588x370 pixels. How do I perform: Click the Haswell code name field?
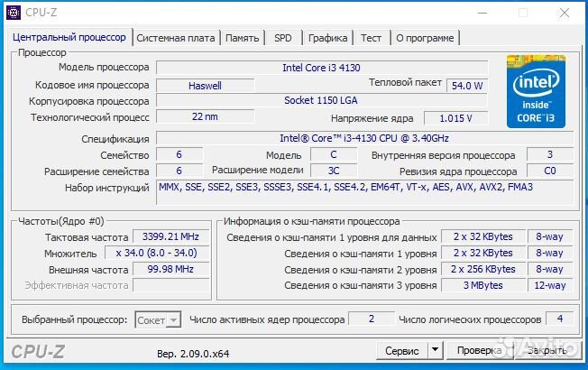click(205, 86)
